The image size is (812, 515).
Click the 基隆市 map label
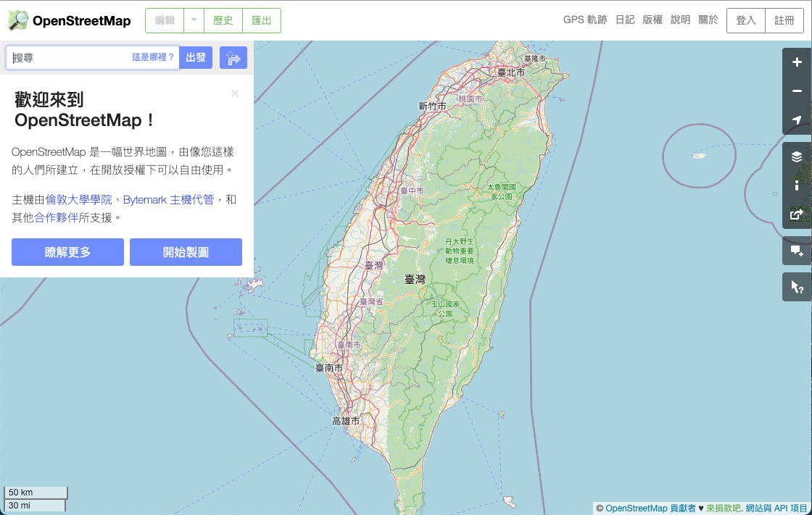(x=534, y=59)
